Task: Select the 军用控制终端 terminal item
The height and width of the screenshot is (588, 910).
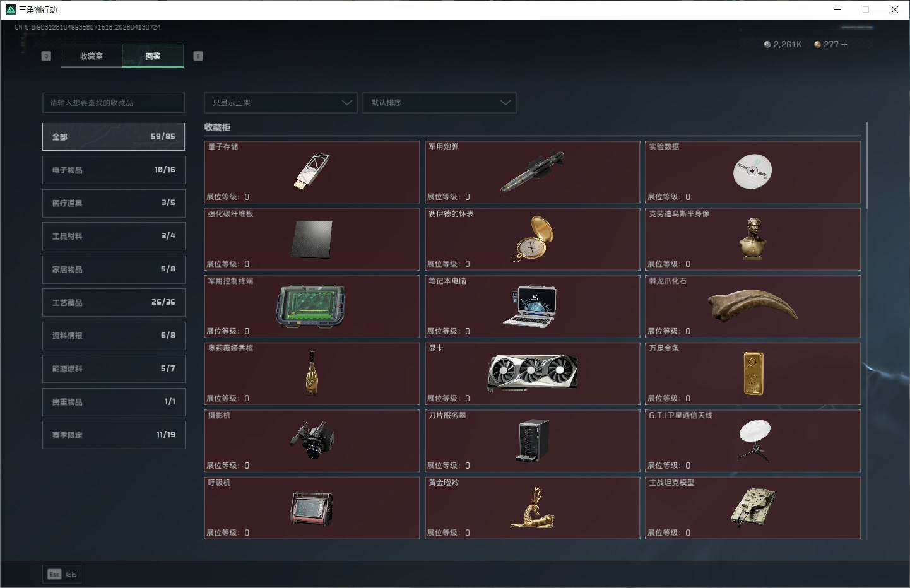Action: (x=312, y=306)
